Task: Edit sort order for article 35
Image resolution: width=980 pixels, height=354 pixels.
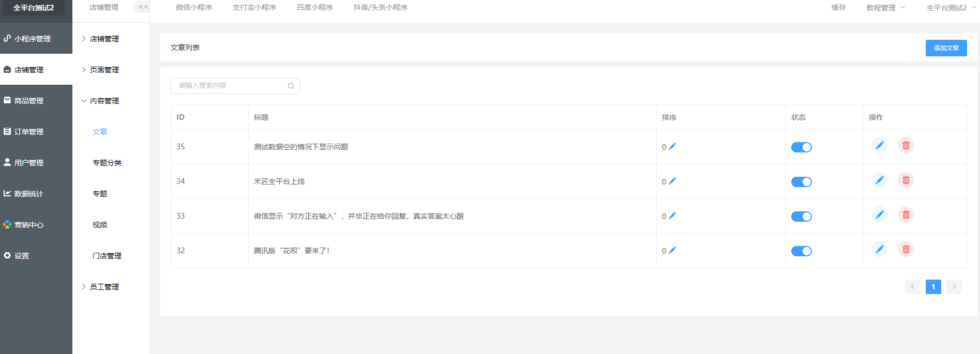Action: pyautogui.click(x=672, y=147)
